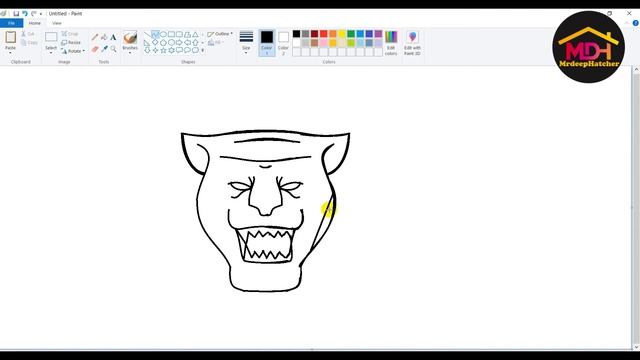Image resolution: width=640 pixels, height=360 pixels.
Task: Open the Size line thickness dropdown
Action: (x=246, y=43)
